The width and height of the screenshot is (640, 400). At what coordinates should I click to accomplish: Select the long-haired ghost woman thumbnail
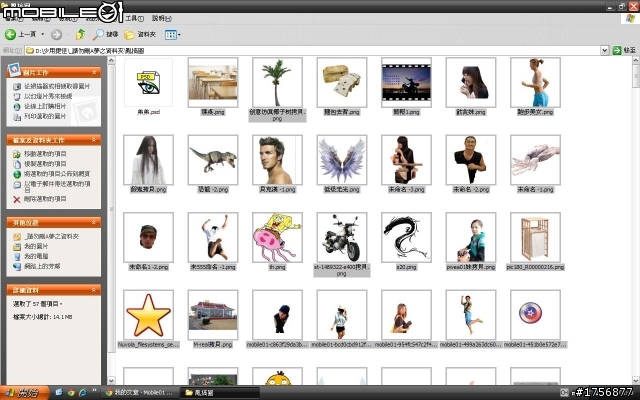148,160
